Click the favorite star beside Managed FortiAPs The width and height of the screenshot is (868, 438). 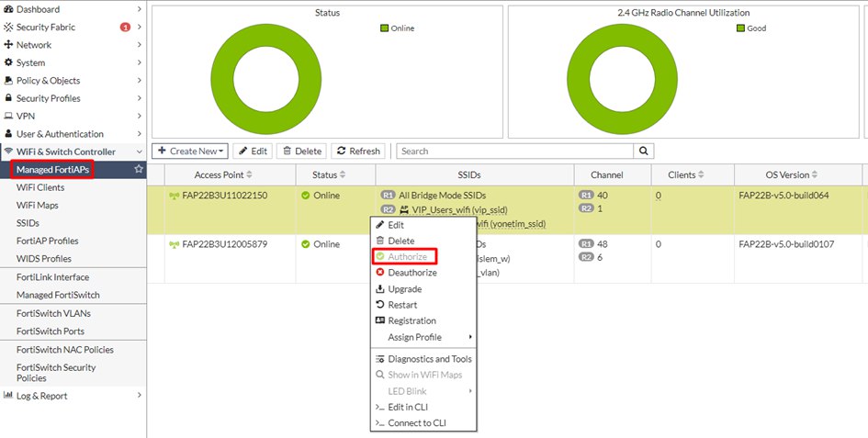(139, 170)
